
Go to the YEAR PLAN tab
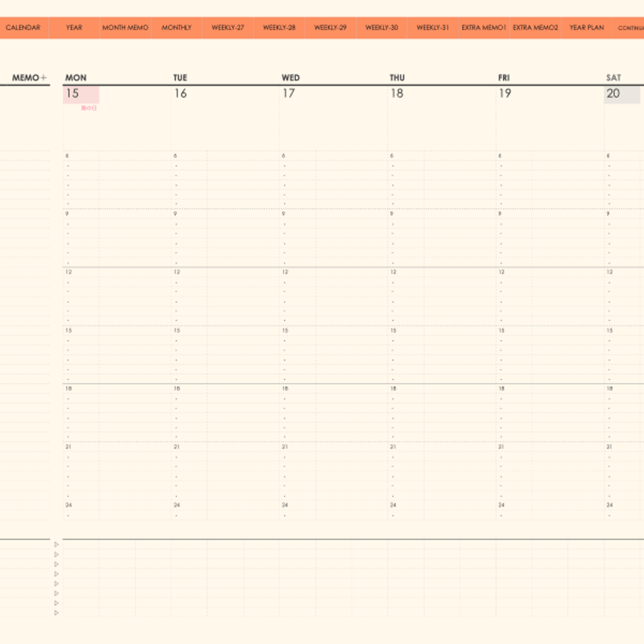point(587,27)
